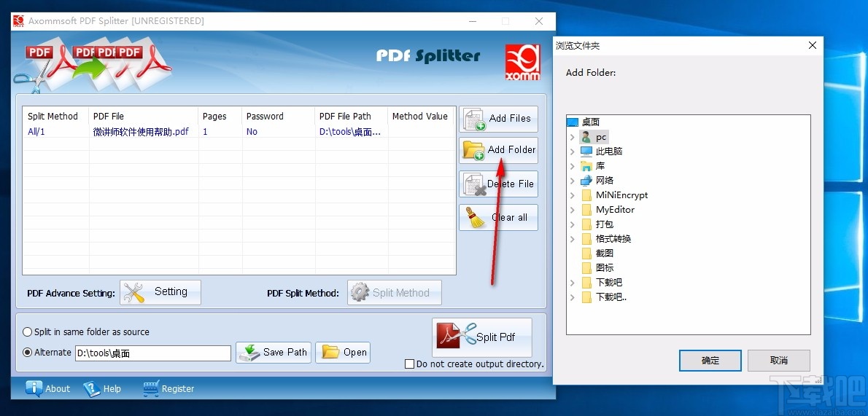Expand the 下载吧 folder node

(x=573, y=282)
